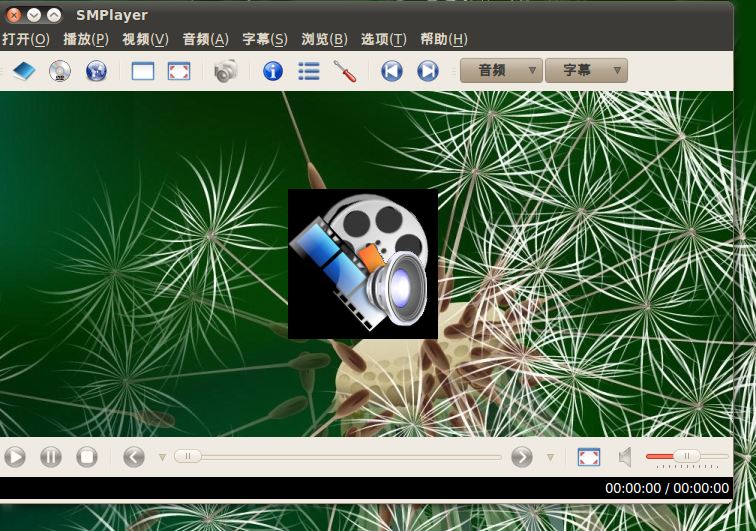The height and width of the screenshot is (531, 756).
Task: Click the SMPlayer logo in the video area
Action: point(363,264)
